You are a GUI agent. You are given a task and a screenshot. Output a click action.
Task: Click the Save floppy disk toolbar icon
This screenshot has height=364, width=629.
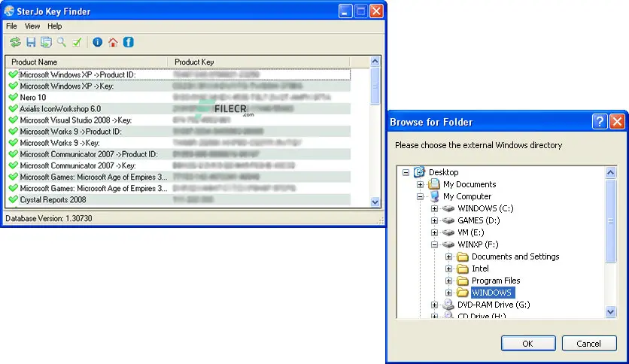(x=31, y=43)
